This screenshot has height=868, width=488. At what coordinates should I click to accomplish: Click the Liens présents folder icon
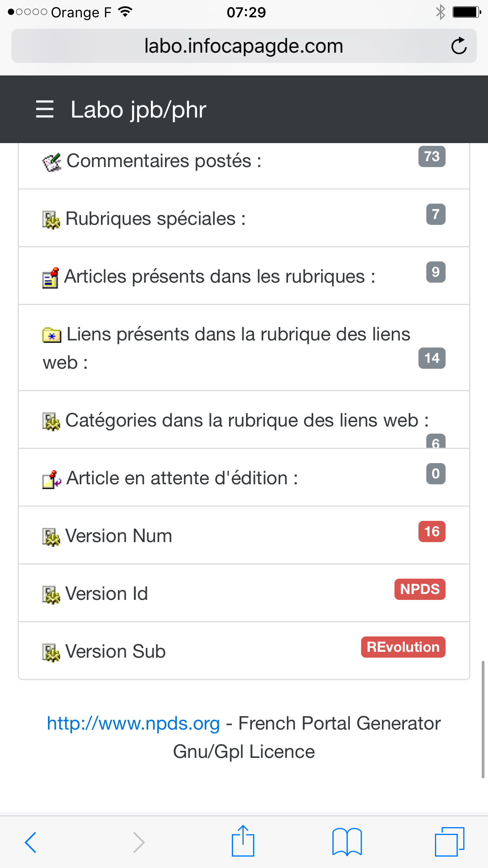[x=52, y=335]
